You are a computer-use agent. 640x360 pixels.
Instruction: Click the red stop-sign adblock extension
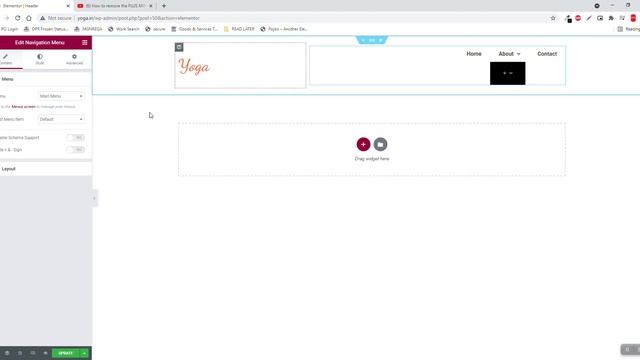(578, 18)
